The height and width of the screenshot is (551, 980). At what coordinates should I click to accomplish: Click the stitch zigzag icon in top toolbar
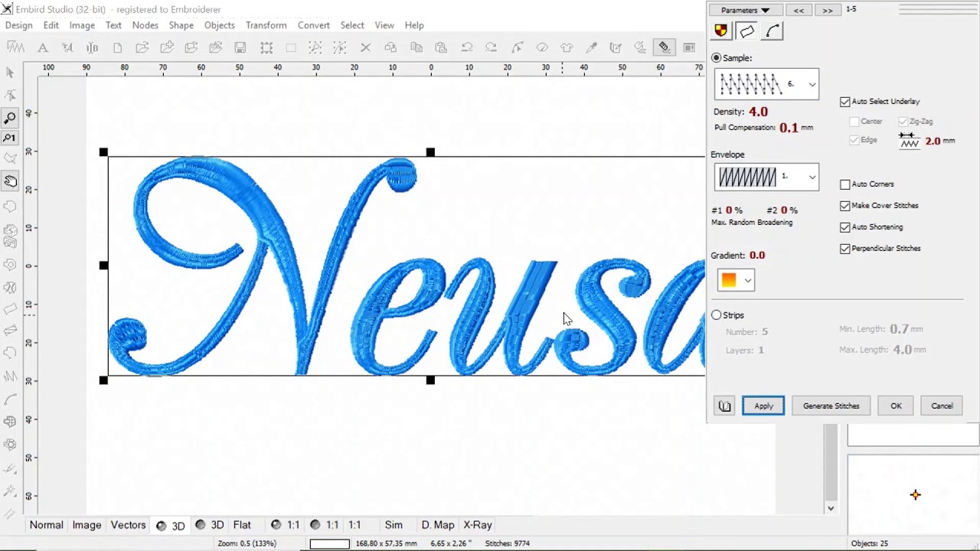tap(15, 47)
